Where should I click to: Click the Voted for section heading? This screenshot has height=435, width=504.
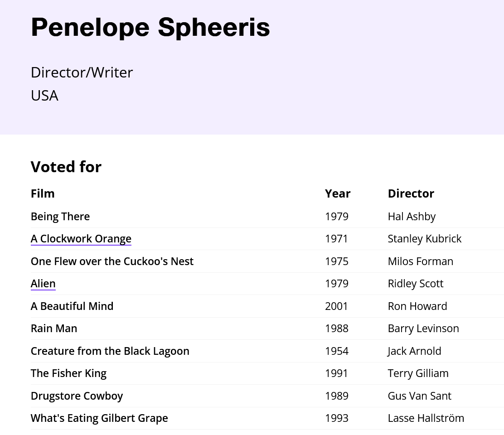click(x=66, y=167)
